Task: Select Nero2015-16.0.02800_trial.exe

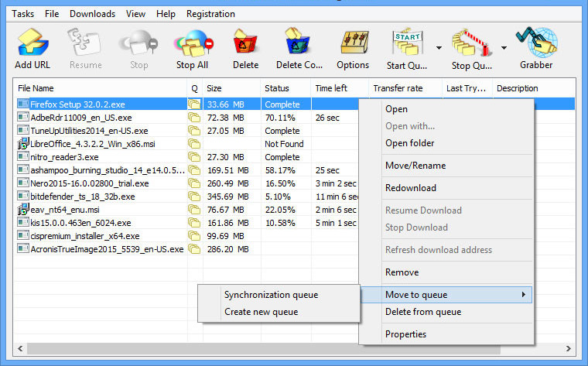Action: pos(90,183)
